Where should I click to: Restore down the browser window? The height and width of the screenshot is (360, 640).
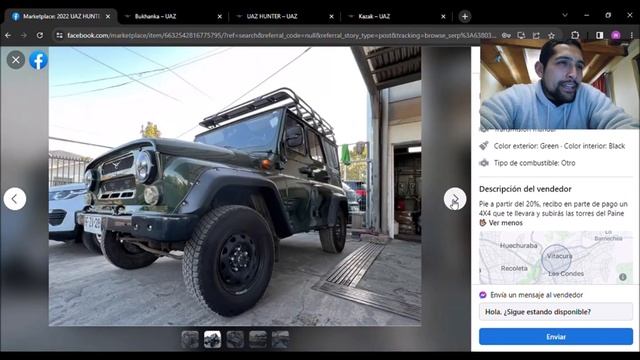pyautogui.click(x=608, y=15)
